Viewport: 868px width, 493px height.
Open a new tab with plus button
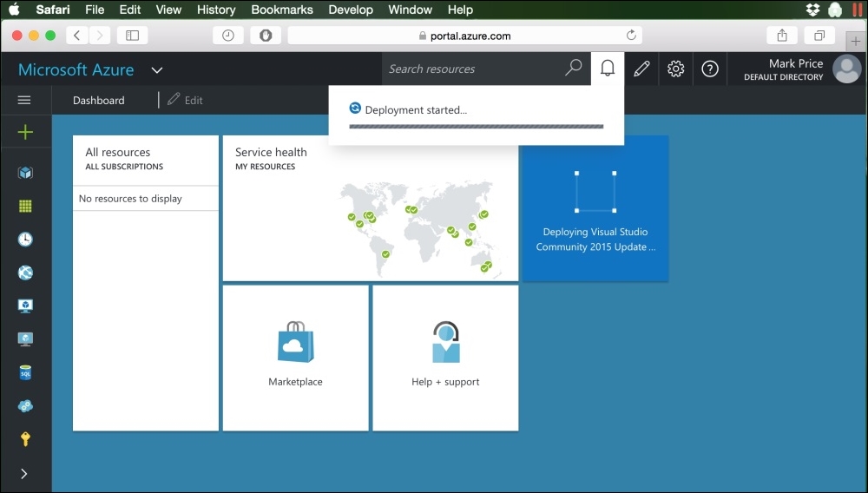pos(856,42)
